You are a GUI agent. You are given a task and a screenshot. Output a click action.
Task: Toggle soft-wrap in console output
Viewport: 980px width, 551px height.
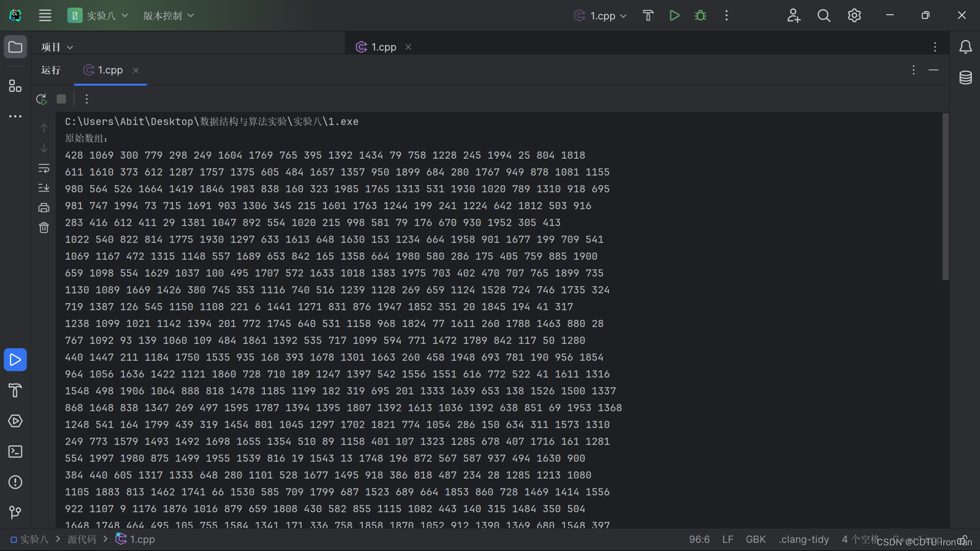[x=44, y=168]
